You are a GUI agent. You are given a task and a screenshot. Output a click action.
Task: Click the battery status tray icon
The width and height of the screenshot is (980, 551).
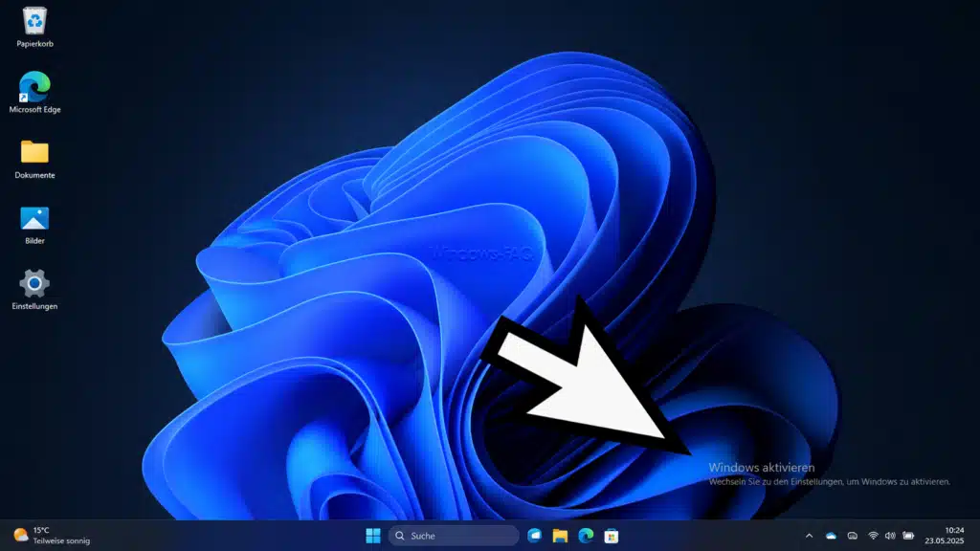click(x=908, y=536)
